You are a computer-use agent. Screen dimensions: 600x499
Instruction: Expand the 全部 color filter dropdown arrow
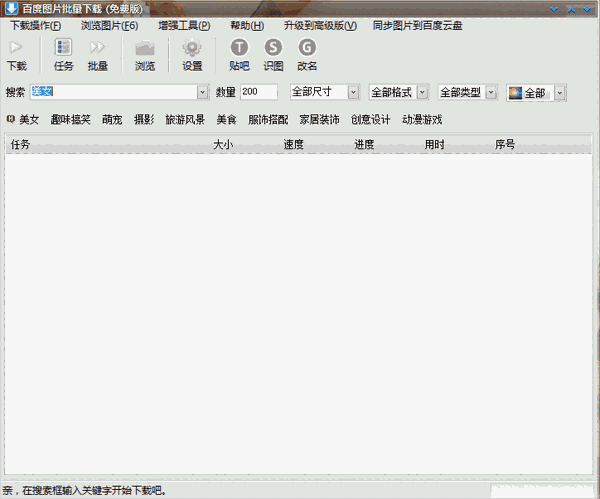click(x=560, y=93)
